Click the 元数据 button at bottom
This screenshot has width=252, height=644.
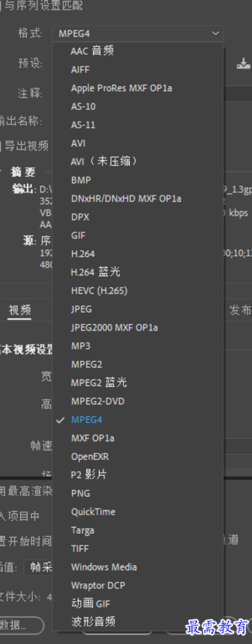point(21,624)
